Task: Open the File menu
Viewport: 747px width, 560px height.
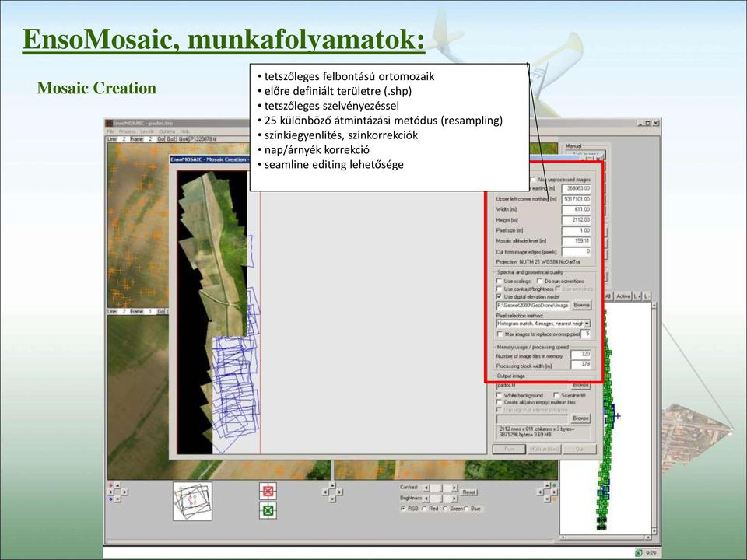Action: 110,131
